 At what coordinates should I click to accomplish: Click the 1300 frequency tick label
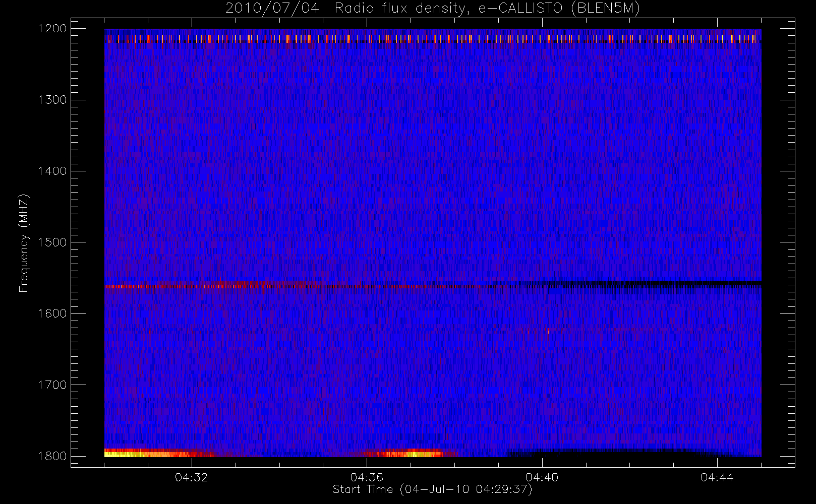click(x=52, y=100)
